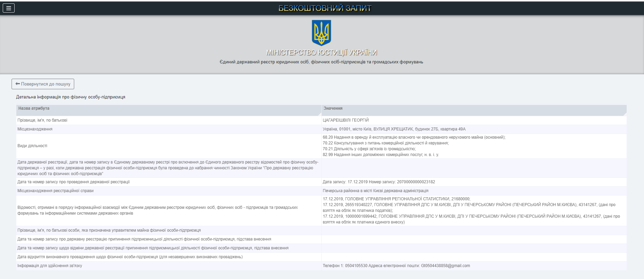Image resolution: width=644 pixels, height=279 pixels.
Task: Click the name value ЦАГАРЕІШВІЛІ ГЕОРГІЙ
Action: tap(345, 120)
